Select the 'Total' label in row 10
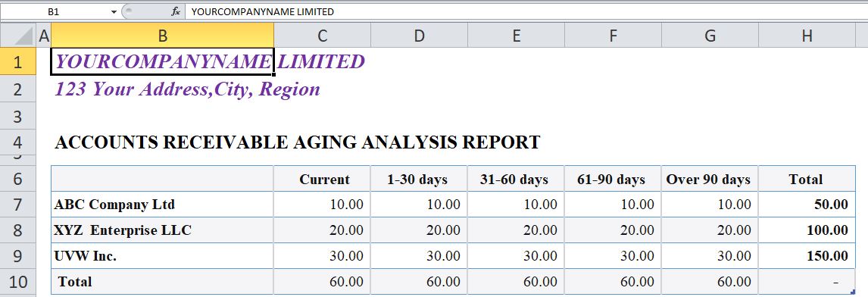Image resolution: width=868 pixels, height=297 pixels. coord(162,282)
